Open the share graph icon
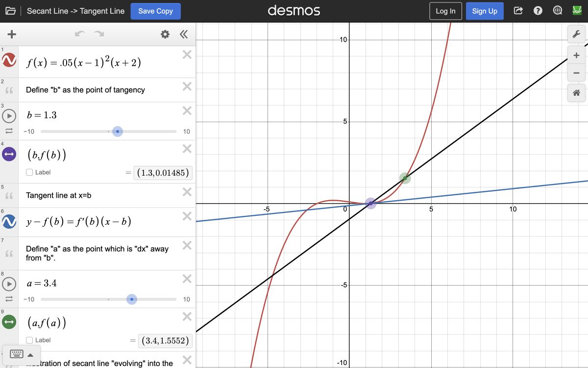Screen dimensions: 588x368 point(518,11)
